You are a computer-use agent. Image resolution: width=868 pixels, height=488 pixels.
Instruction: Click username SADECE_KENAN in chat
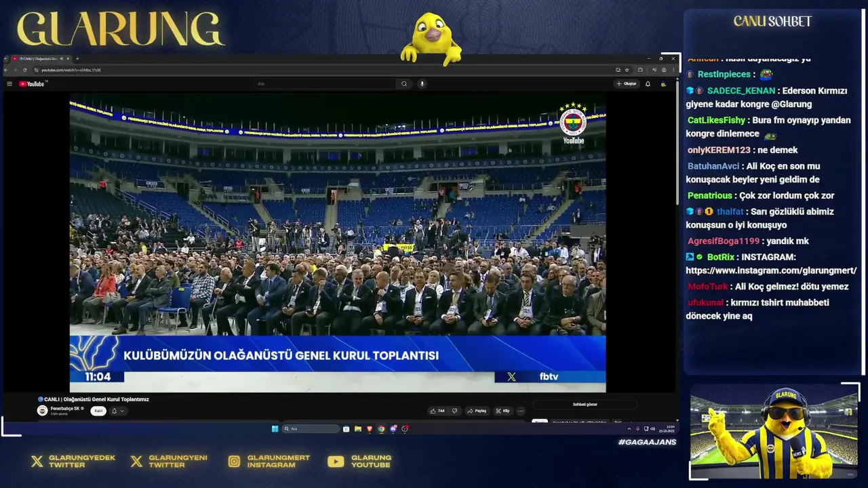pyautogui.click(x=741, y=91)
